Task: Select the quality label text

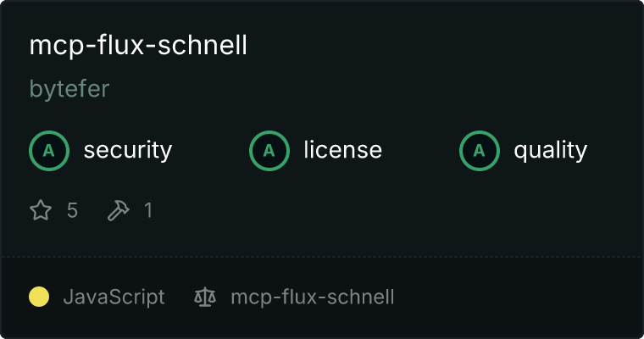Action: 550,150
